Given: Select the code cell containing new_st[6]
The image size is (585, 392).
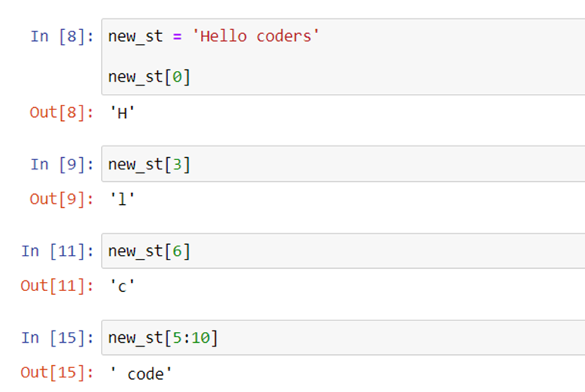Looking at the screenshot, I should (x=343, y=251).
